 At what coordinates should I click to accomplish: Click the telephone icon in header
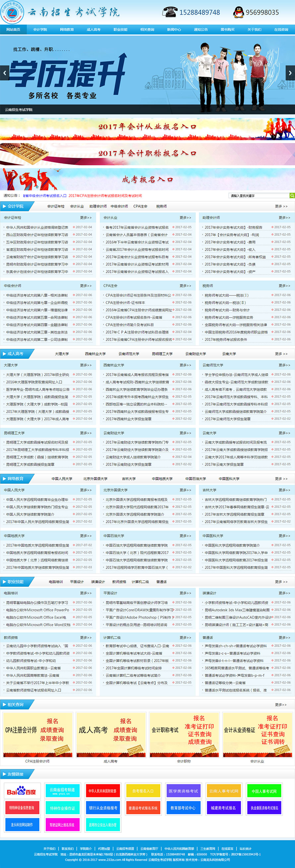169,12
